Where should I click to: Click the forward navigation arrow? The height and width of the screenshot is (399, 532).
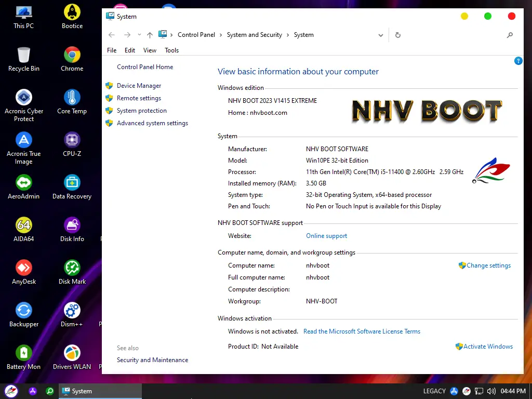(127, 35)
